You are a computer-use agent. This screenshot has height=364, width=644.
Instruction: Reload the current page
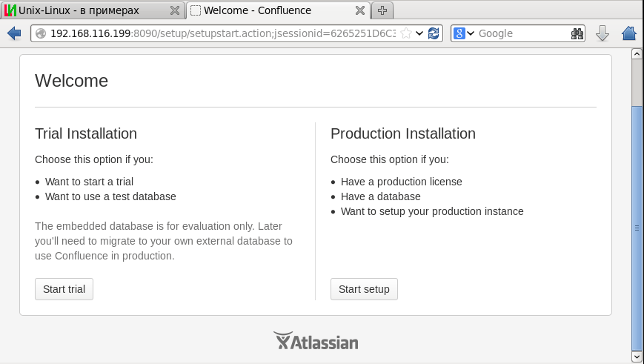click(434, 33)
